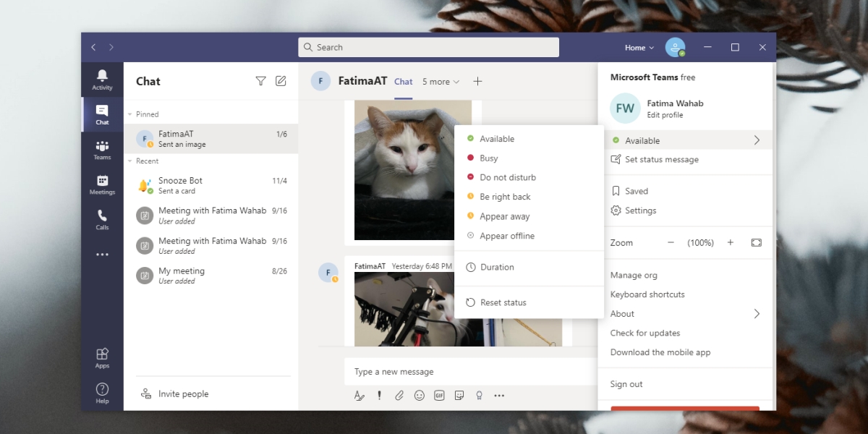Click the Sign out option
The image size is (868, 434).
coord(626,384)
